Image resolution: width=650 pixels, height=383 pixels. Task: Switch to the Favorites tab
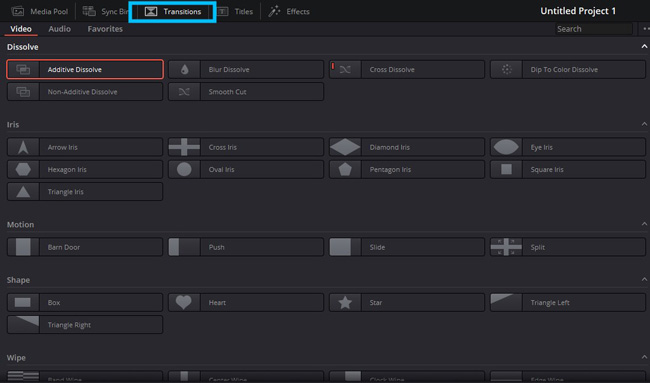pyautogui.click(x=105, y=29)
